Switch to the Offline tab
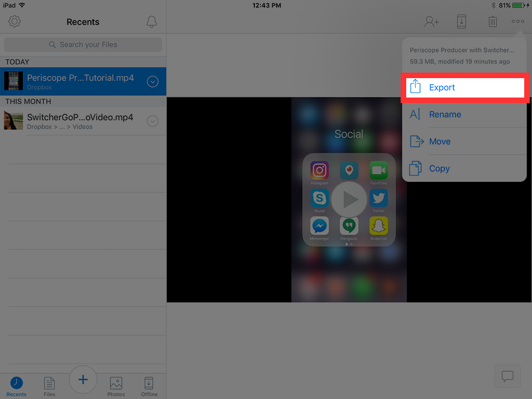 (149, 386)
